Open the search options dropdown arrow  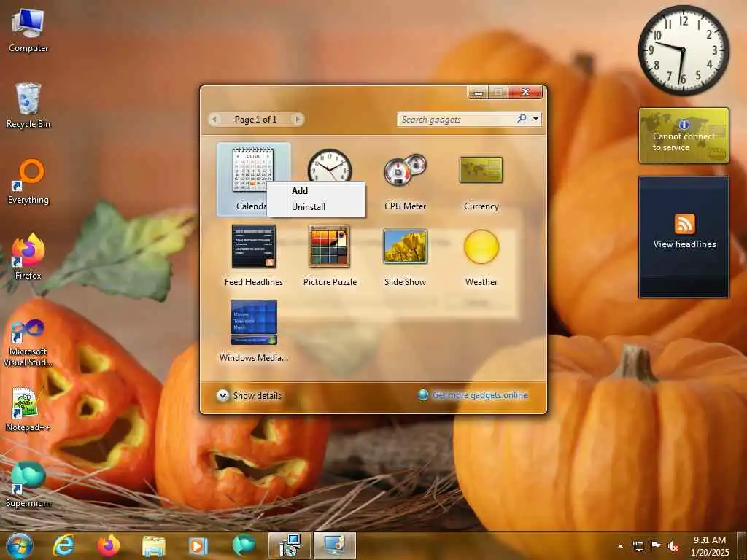pos(536,119)
